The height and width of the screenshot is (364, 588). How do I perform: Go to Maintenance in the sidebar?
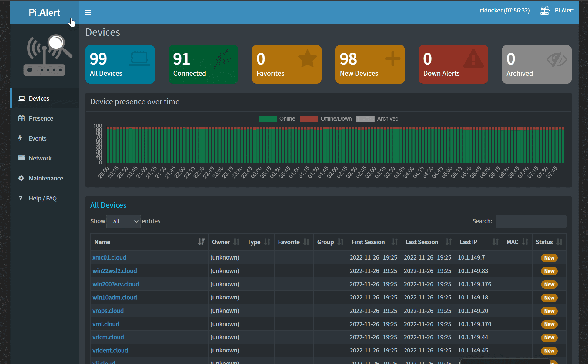pyautogui.click(x=46, y=178)
